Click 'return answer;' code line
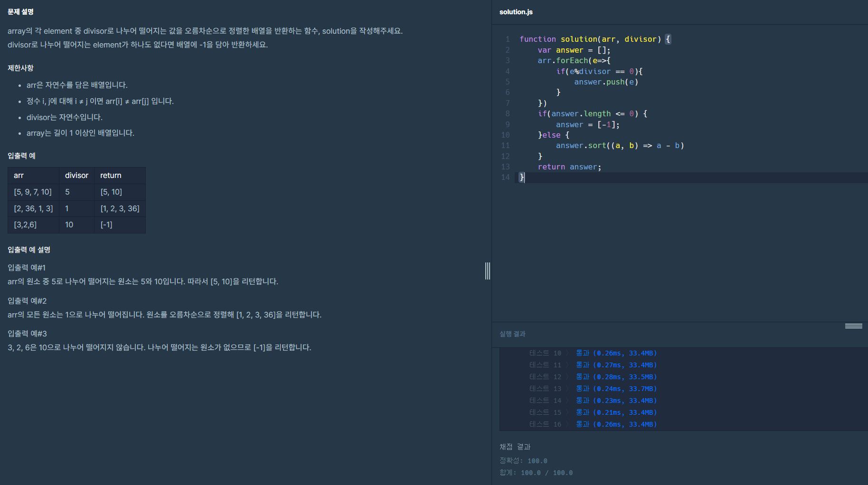Viewport: 868px width, 485px height. (569, 167)
